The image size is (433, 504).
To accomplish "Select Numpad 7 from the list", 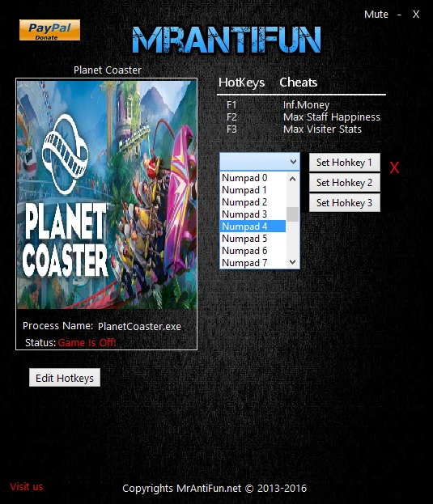I will (x=253, y=263).
